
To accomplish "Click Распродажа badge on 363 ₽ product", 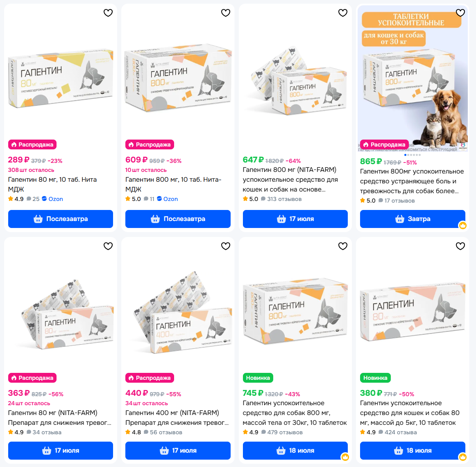I will coord(32,378).
